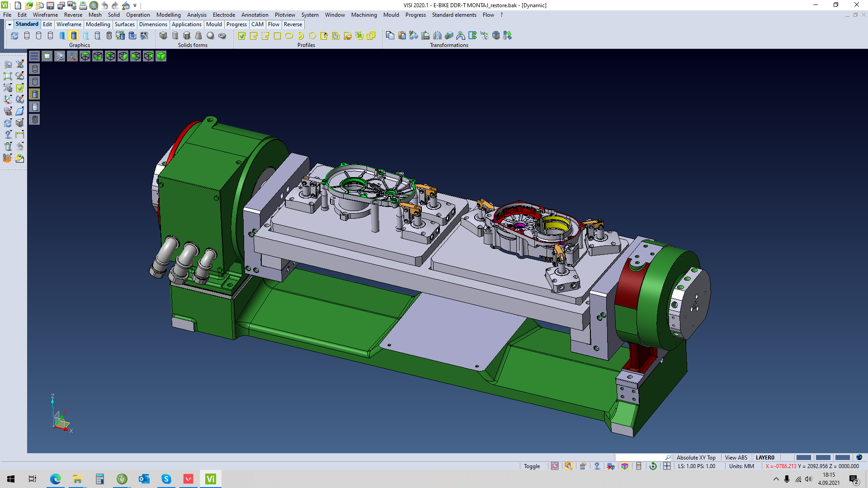
Task: Click the green rotate icon in status bar
Action: click(653, 466)
